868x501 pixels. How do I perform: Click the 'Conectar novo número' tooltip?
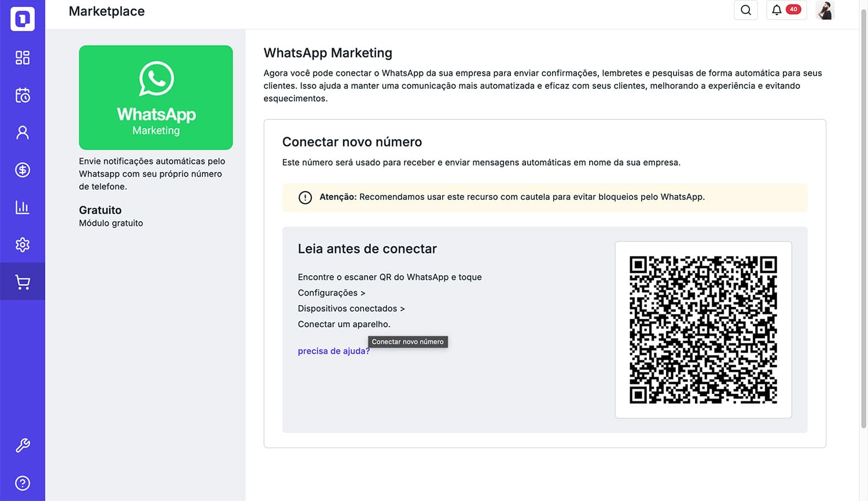[408, 342]
